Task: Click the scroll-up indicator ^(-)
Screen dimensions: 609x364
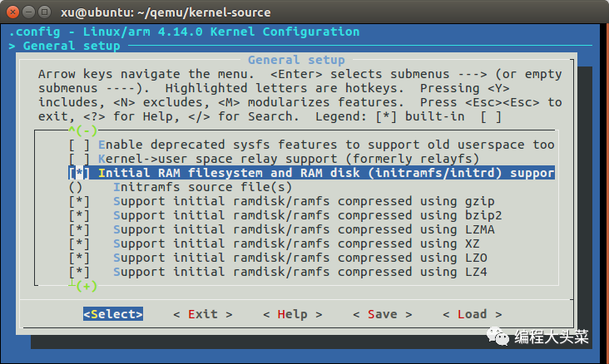Action: pos(82,130)
